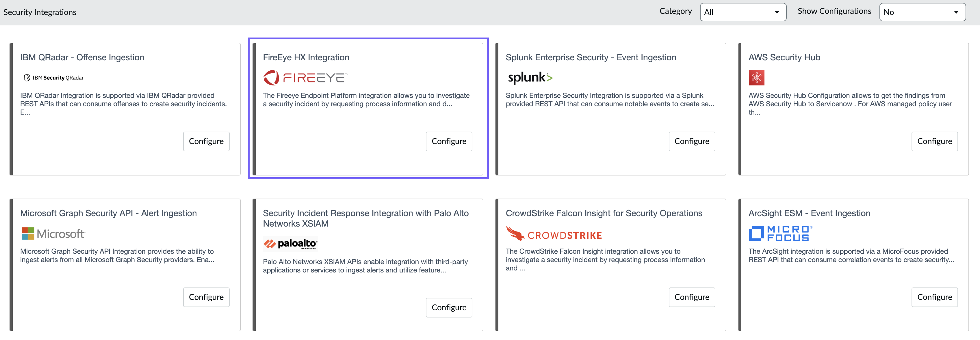This screenshot has width=980, height=340.
Task: Click 'Splunk Enterprise Security - Event Ingestion' title
Action: click(x=591, y=57)
